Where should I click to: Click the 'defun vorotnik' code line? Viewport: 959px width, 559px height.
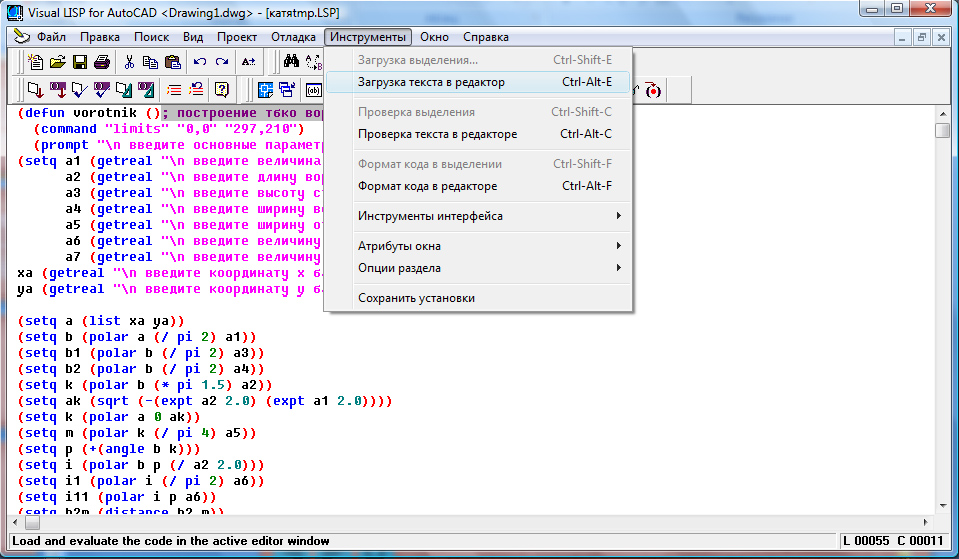coord(170,113)
